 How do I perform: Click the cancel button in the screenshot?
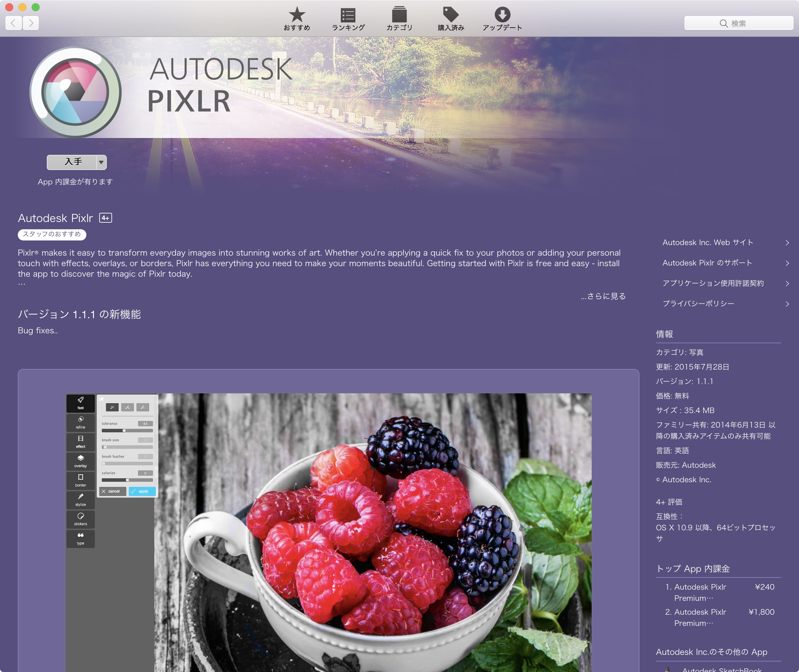click(x=112, y=491)
